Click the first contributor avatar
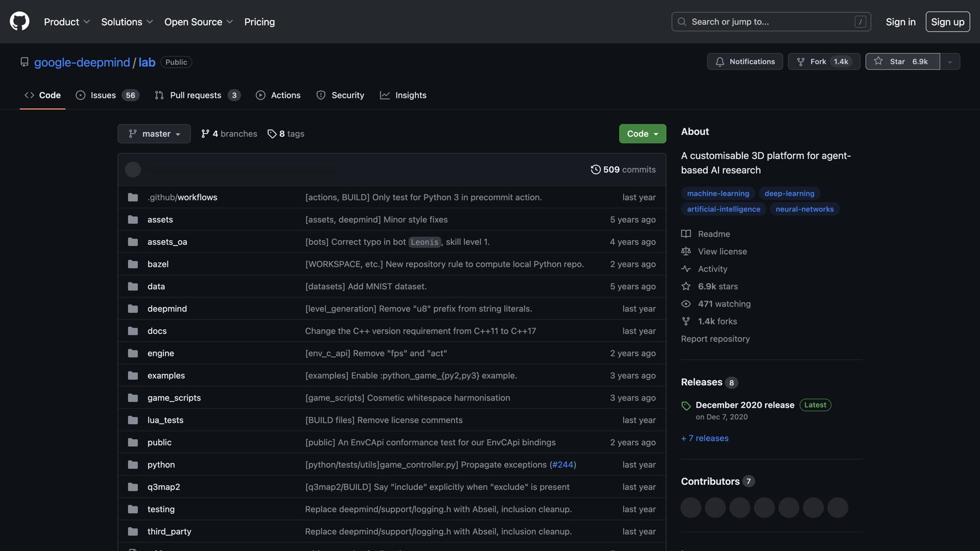The height and width of the screenshot is (551, 980). (x=690, y=507)
